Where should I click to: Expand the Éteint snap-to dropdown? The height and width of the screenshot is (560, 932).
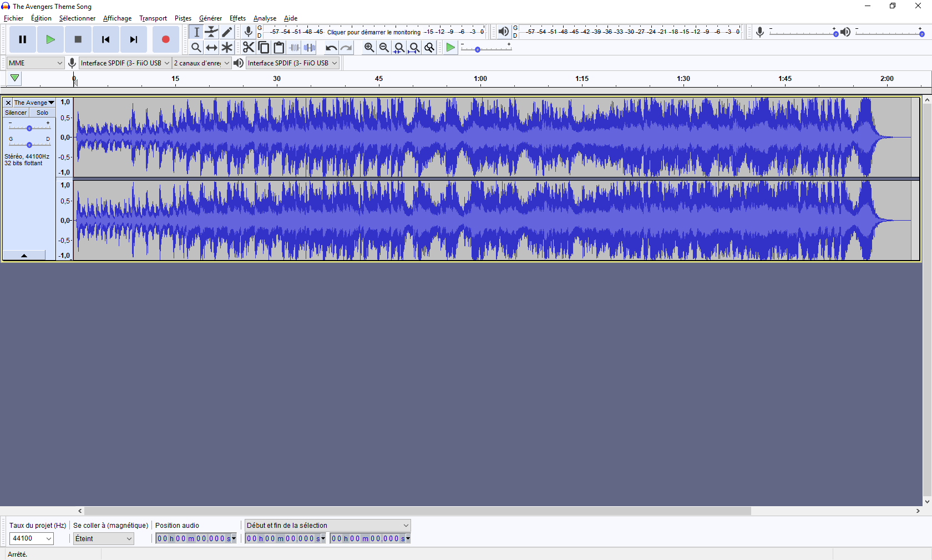point(104,538)
